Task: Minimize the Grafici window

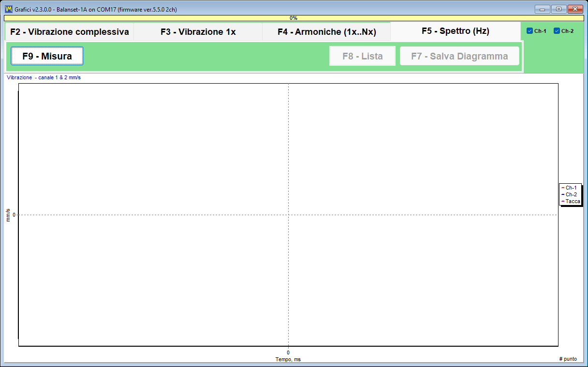Action: point(543,9)
